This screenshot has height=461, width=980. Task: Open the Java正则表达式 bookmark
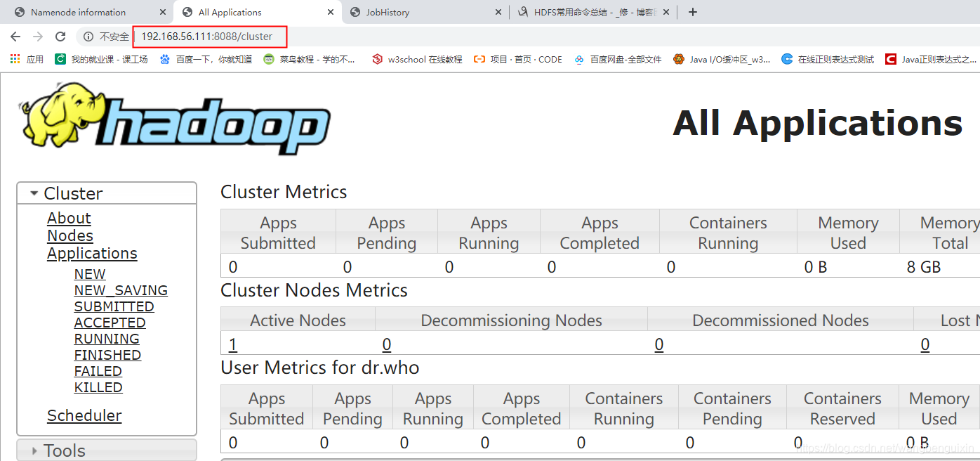click(x=931, y=60)
